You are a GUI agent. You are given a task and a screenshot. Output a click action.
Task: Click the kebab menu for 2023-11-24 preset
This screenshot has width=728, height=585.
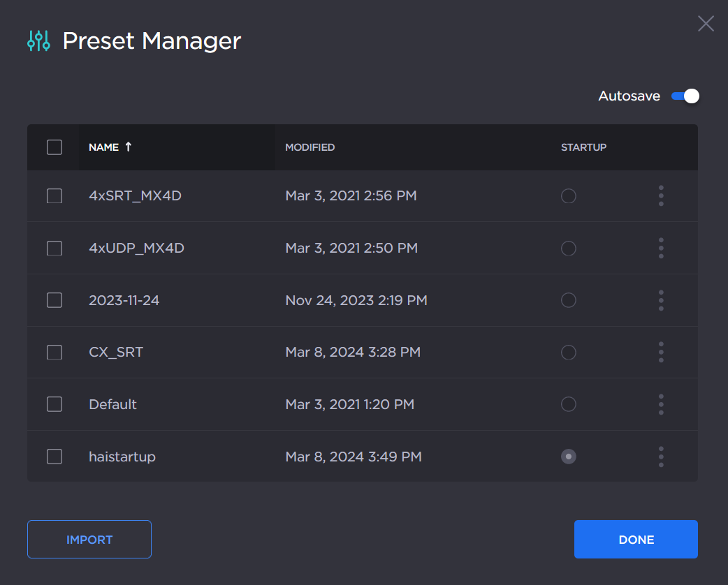pos(660,300)
